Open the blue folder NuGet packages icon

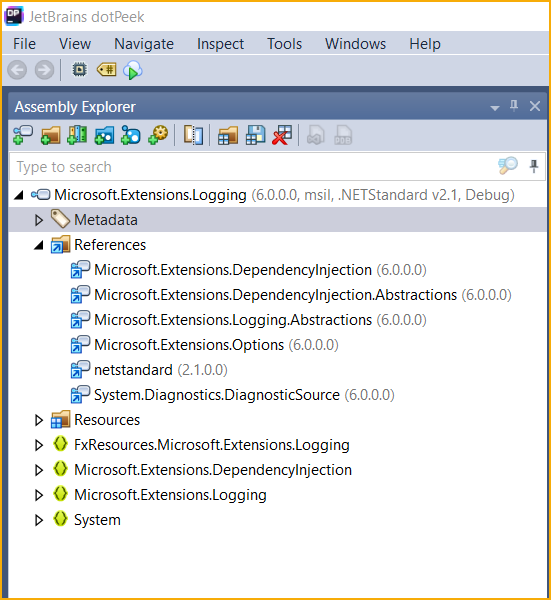pyautogui.click(x=104, y=135)
